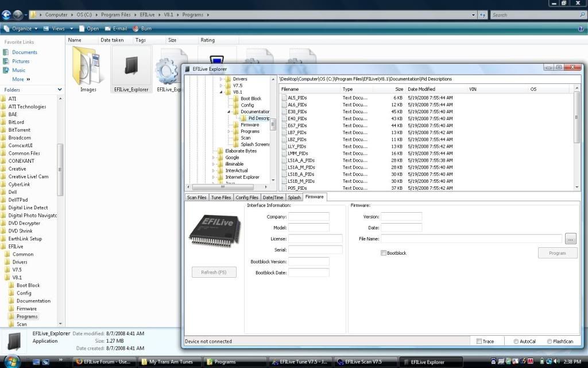588x368 pixels.
Task: Expand More favorite links
Action: [21, 79]
